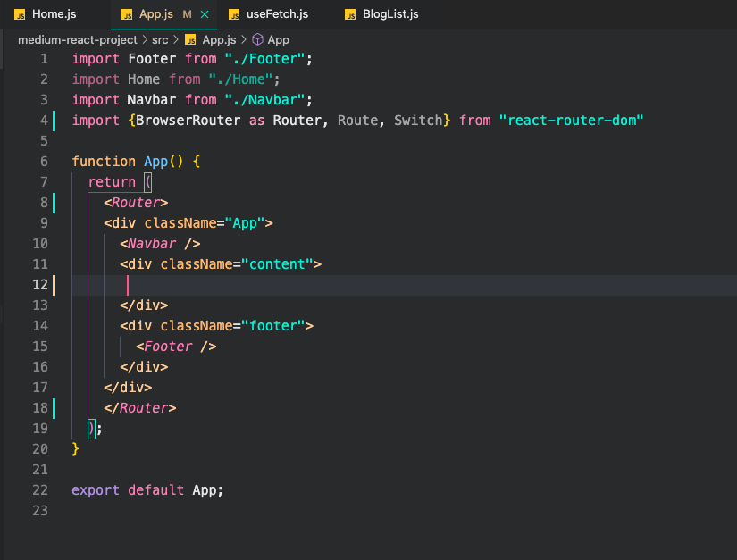Open the useFetch.js tab

pos(277,14)
